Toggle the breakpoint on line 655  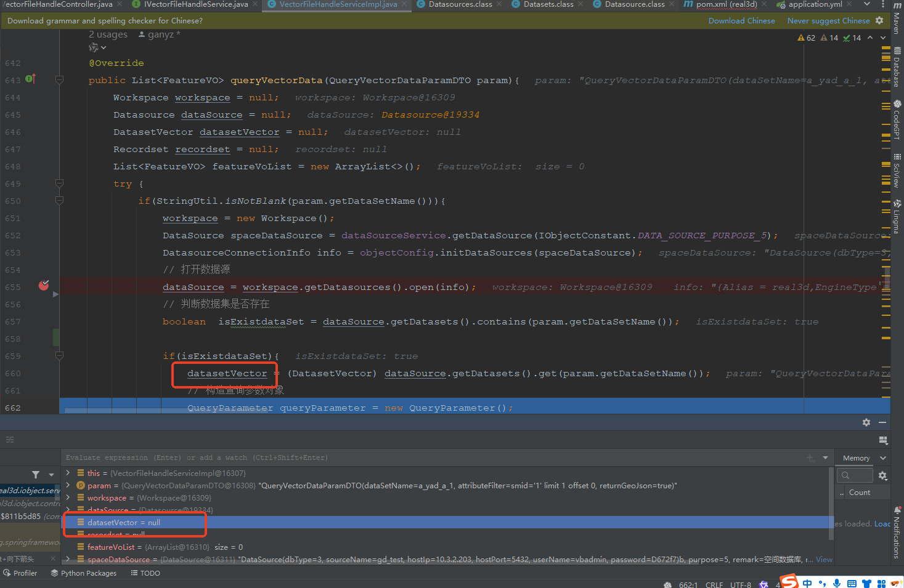(x=44, y=285)
